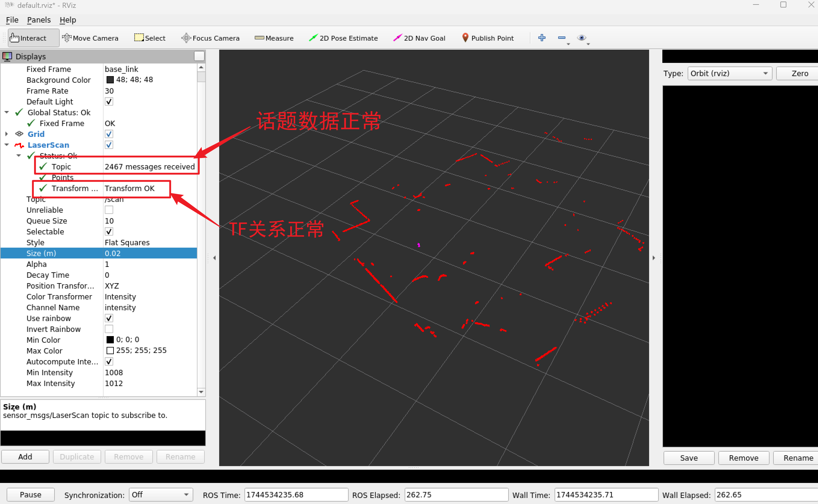Viewport: 818px width, 504px height.
Task: Toggle the Use rainbow option
Action: 109,318
